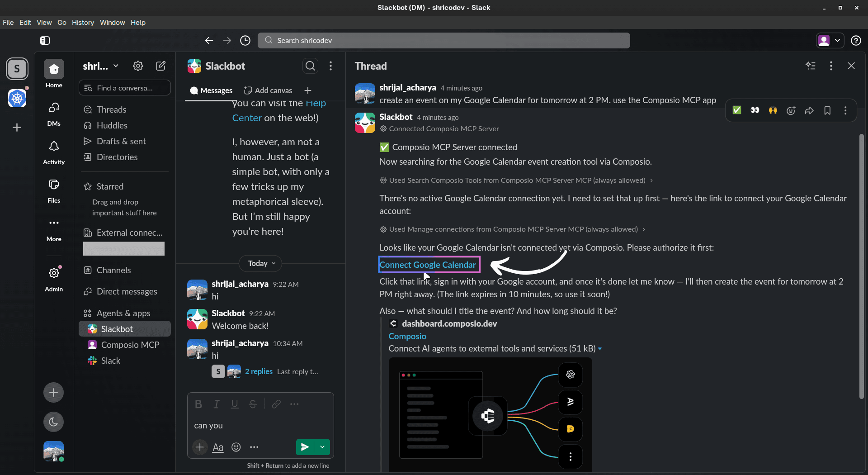Toggle strikethrough formatting

[x=253, y=404]
